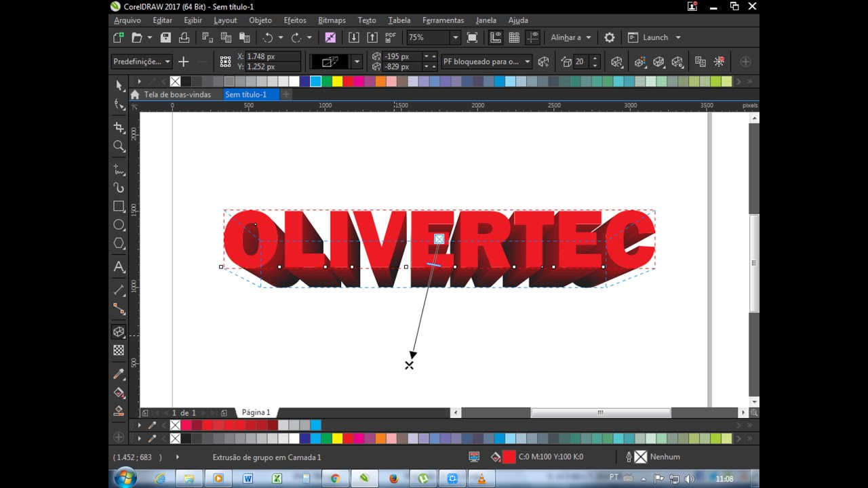
Task: Add a new document tab with plus
Action: 286,95
